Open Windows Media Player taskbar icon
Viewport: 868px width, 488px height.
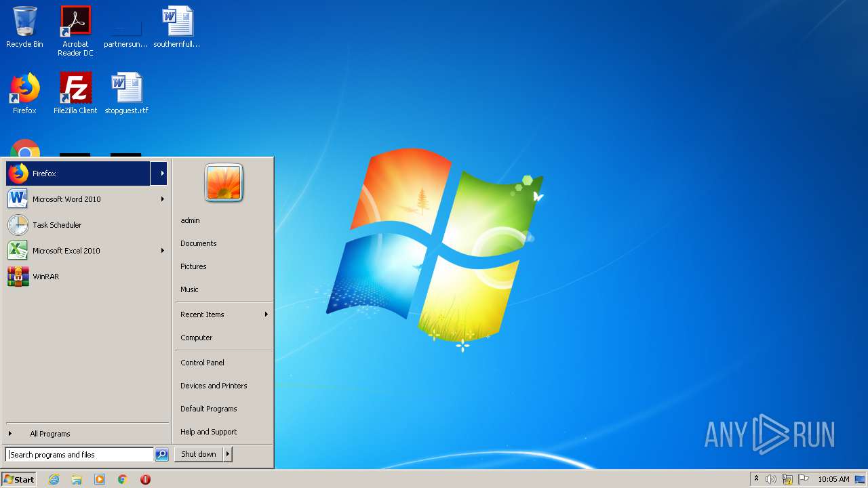point(100,479)
